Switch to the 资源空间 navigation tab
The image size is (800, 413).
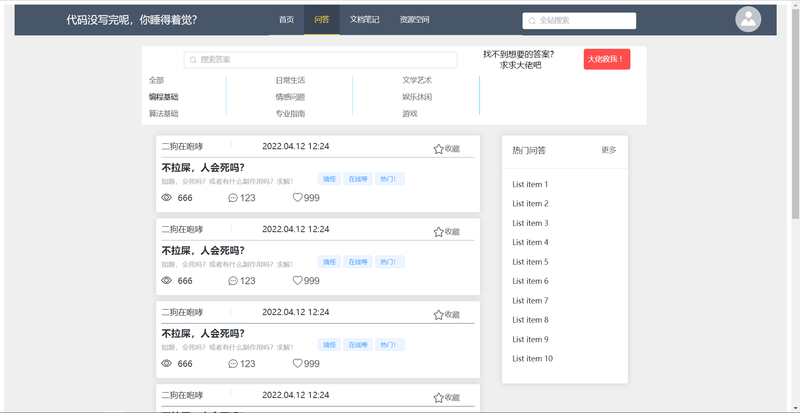pos(414,20)
